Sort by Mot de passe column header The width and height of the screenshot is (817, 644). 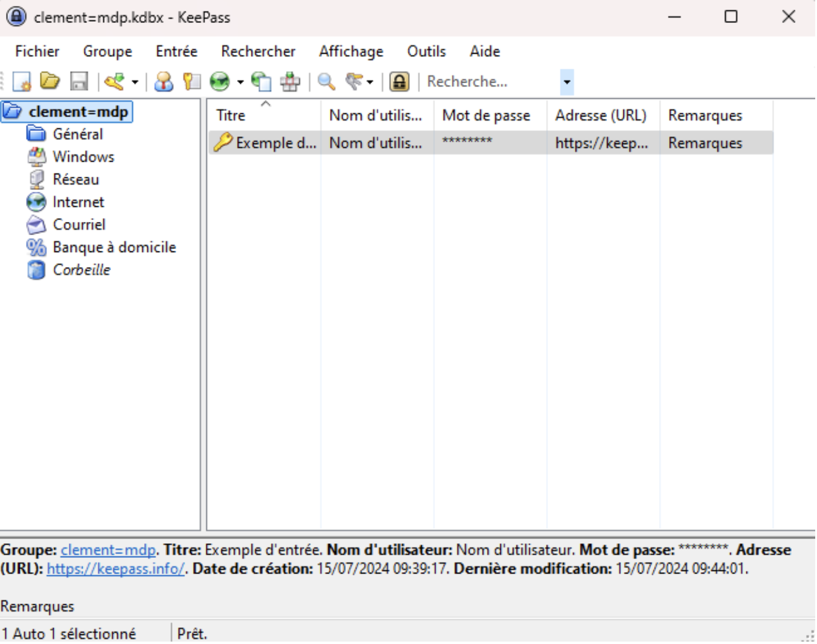point(490,115)
